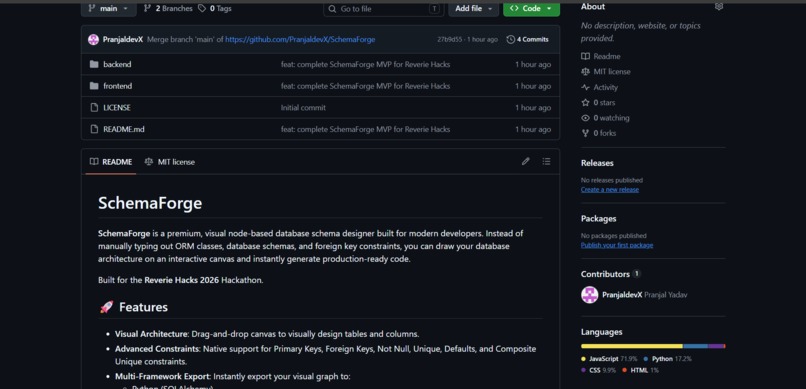Viewport: 806px width, 389px height.
Task: View the 0 forks link
Action: tap(598, 133)
